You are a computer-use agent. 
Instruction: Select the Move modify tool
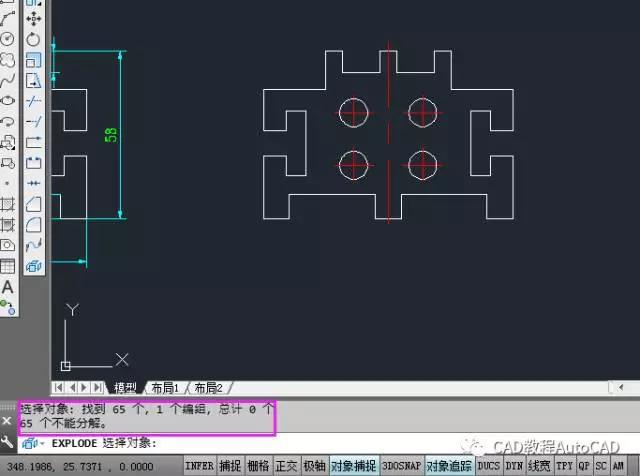click(x=33, y=19)
